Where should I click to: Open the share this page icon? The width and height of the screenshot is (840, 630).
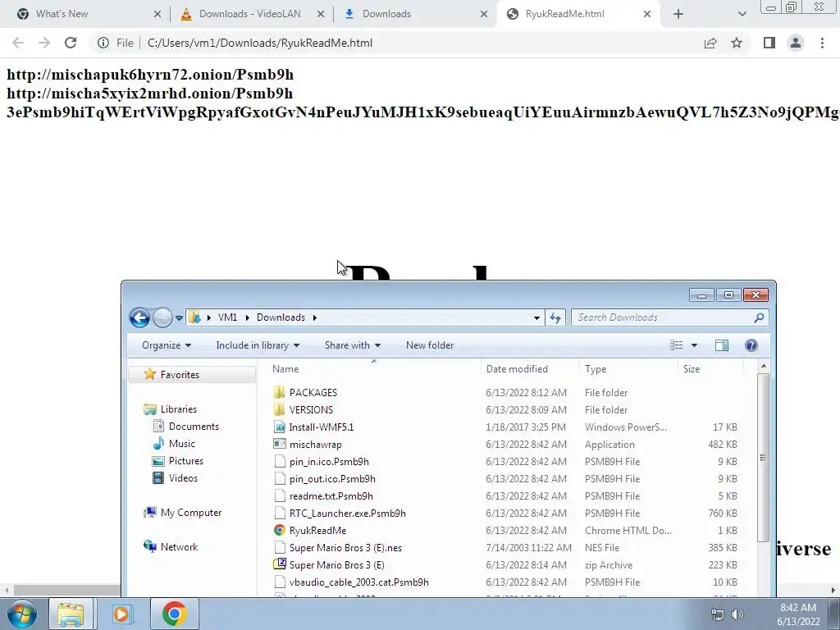(710, 43)
